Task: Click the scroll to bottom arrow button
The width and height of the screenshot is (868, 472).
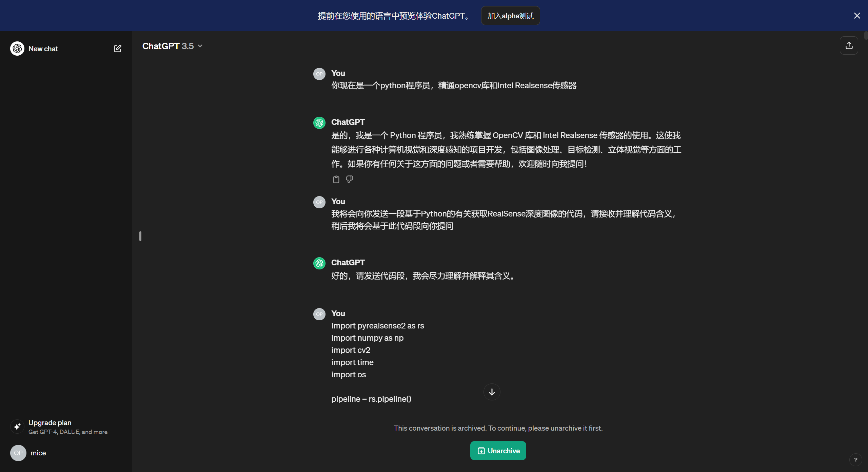Action: [492, 392]
